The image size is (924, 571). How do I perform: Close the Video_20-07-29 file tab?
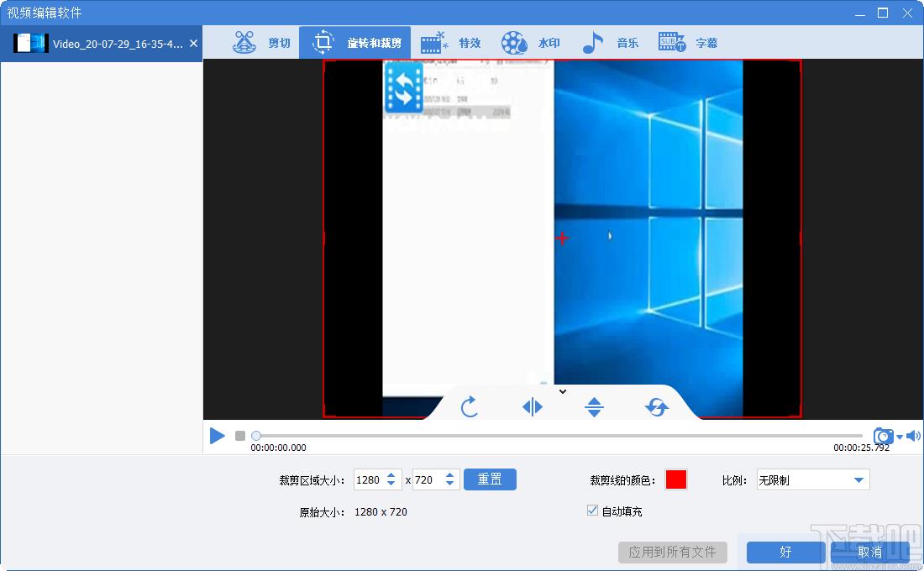click(x=193, y=43)
